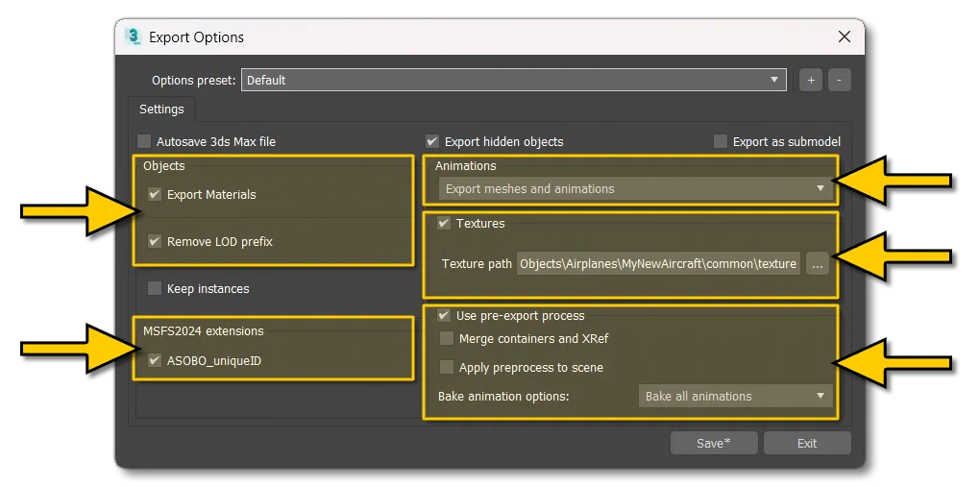Add a new options preset with plus button

pos(811,80)
